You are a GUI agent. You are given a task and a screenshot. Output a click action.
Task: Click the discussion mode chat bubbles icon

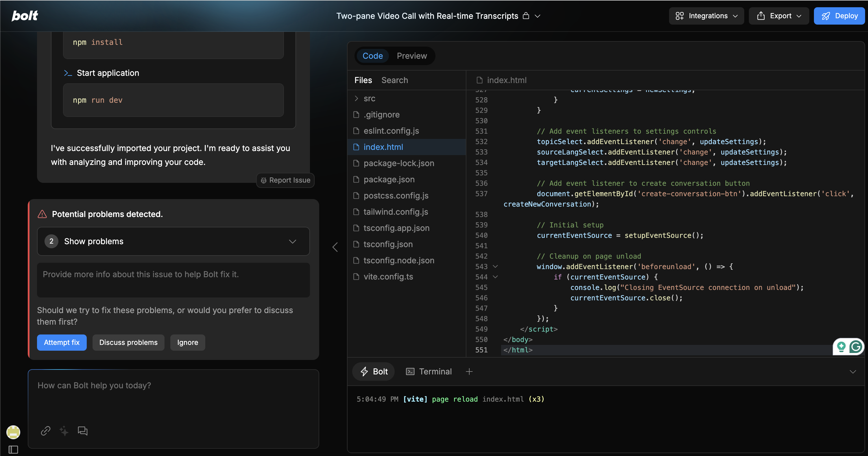pos(83,431)
